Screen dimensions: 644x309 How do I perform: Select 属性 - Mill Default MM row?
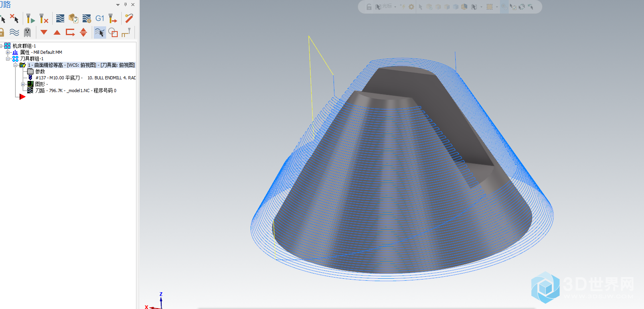(x=41, y=52)
